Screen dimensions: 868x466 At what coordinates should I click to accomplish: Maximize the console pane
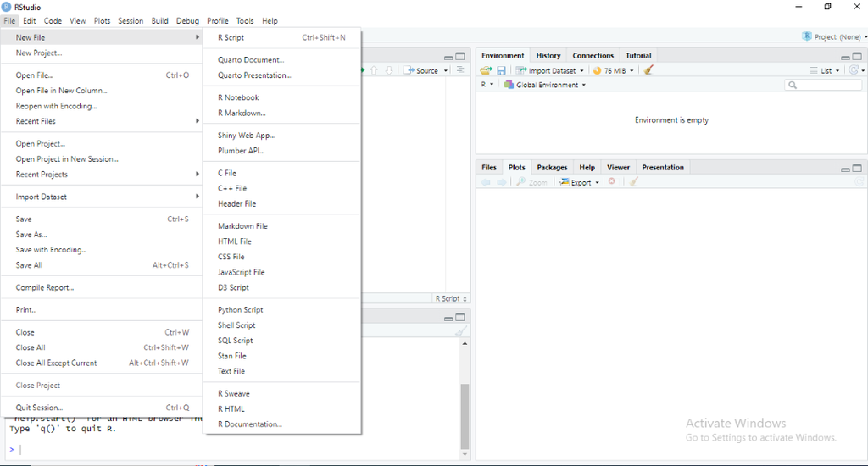[x=460, y=317]
